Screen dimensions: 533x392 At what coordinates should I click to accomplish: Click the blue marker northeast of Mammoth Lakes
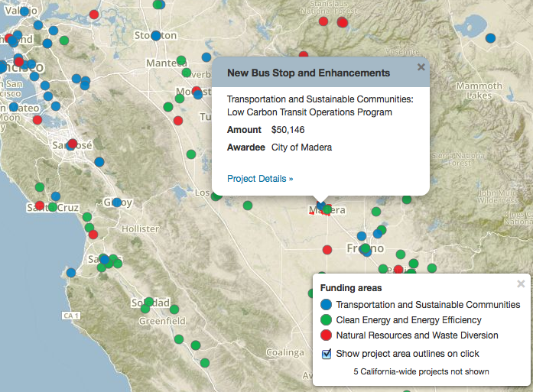(x=490, y=38)
